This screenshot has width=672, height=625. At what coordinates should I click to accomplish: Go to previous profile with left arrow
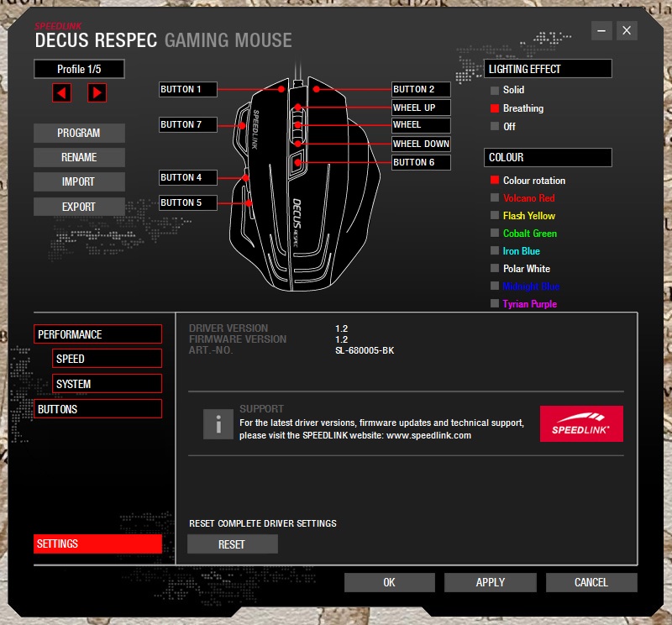point(61,92)
